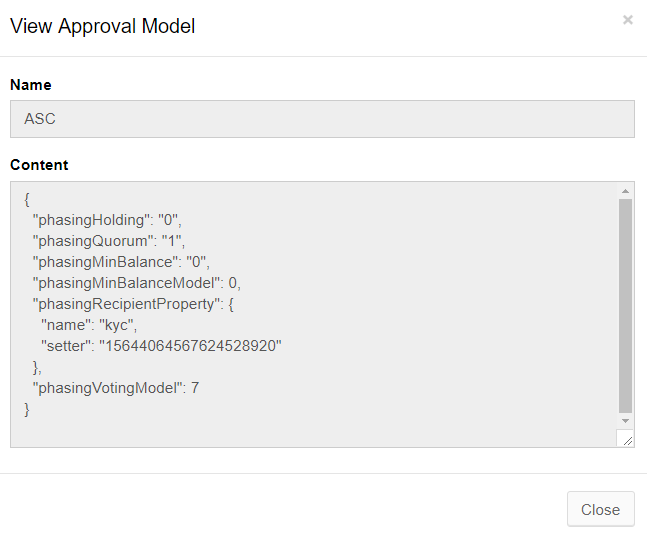
Task: Place cursor on the phasingQuorum line
Action: [109, 241]
